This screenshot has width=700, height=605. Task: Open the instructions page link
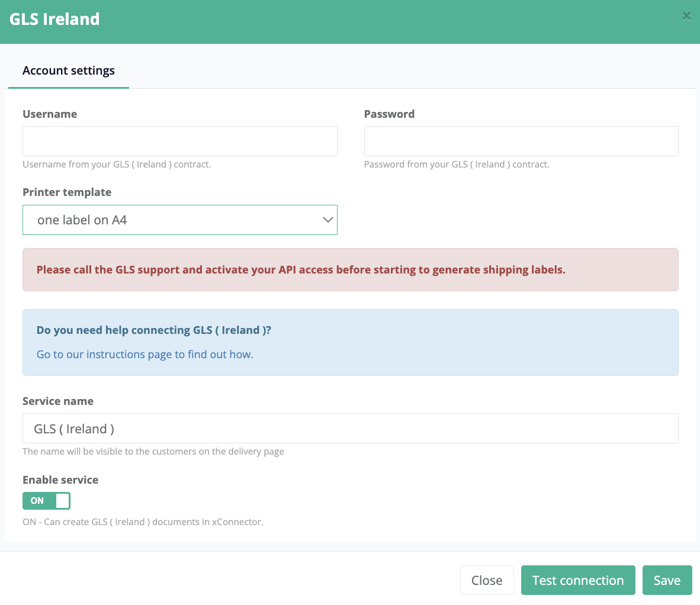145,355
